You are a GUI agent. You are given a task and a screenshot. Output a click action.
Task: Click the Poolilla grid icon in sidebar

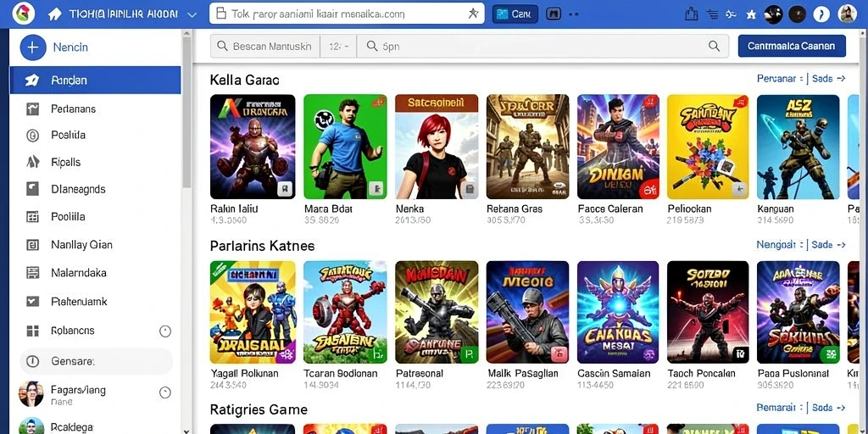pyautogui.click(x=33, y=216)
